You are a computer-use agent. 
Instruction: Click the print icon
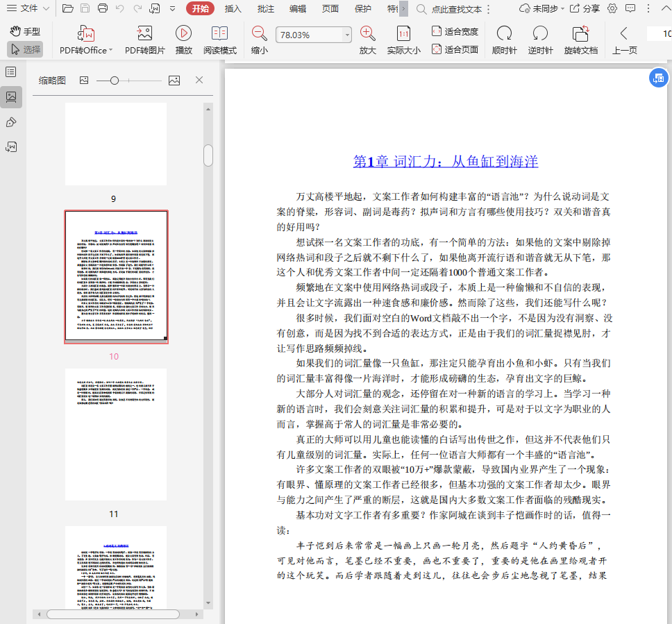coord(103,8)
